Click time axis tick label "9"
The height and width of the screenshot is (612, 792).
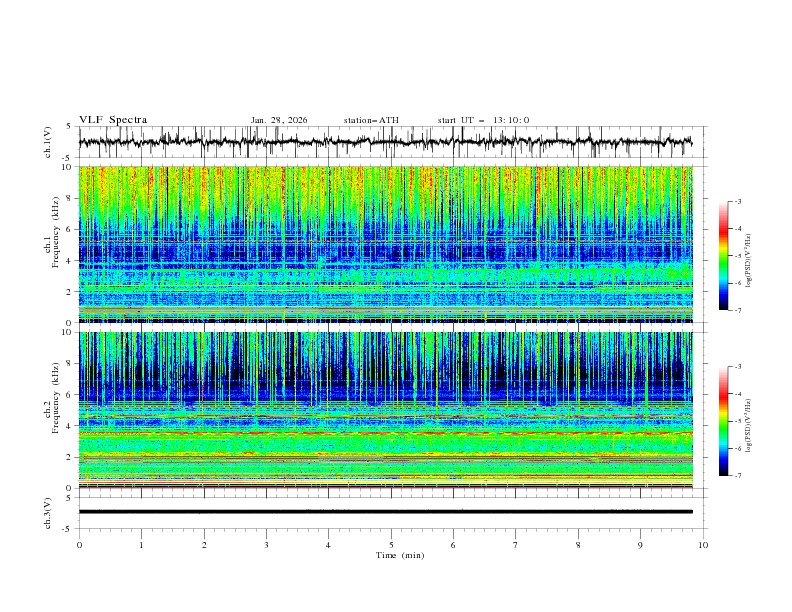[640, 545]
